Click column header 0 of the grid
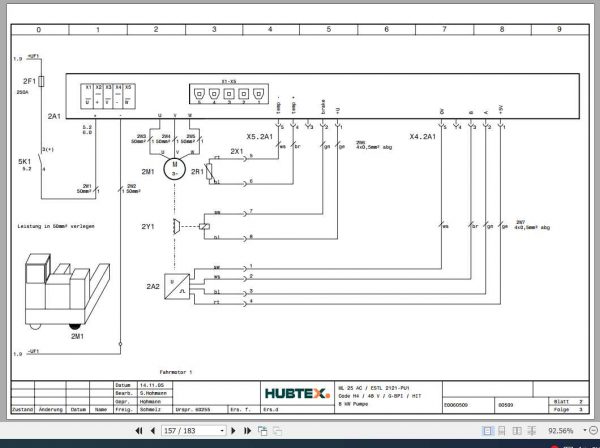Viewport: 600px width, 448px height. 39,29
